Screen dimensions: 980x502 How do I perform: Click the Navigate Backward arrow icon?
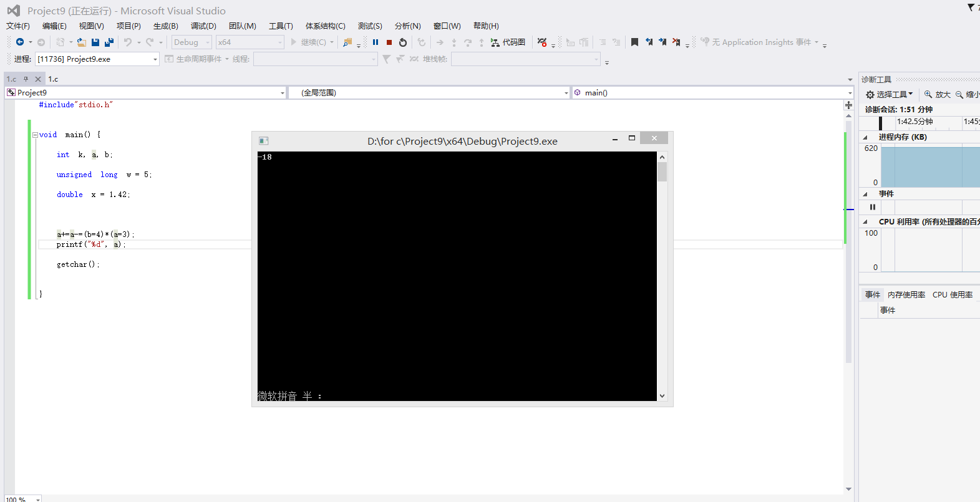coord(20,42)
